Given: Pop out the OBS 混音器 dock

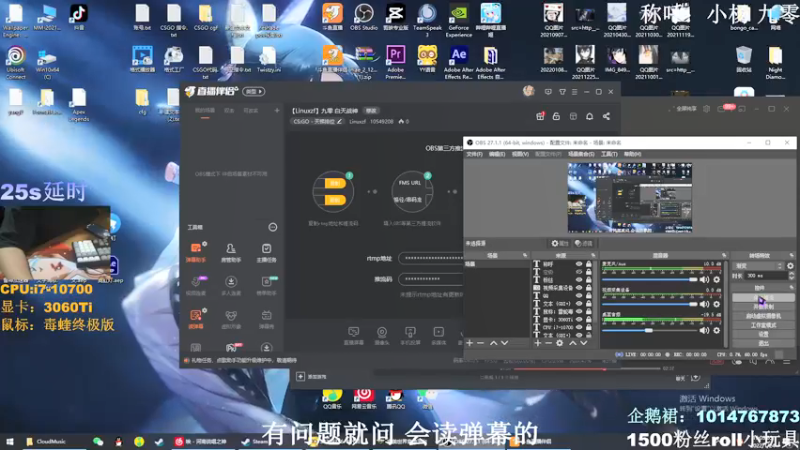Looking at the screenshot, I should click(x=723, y=255).
